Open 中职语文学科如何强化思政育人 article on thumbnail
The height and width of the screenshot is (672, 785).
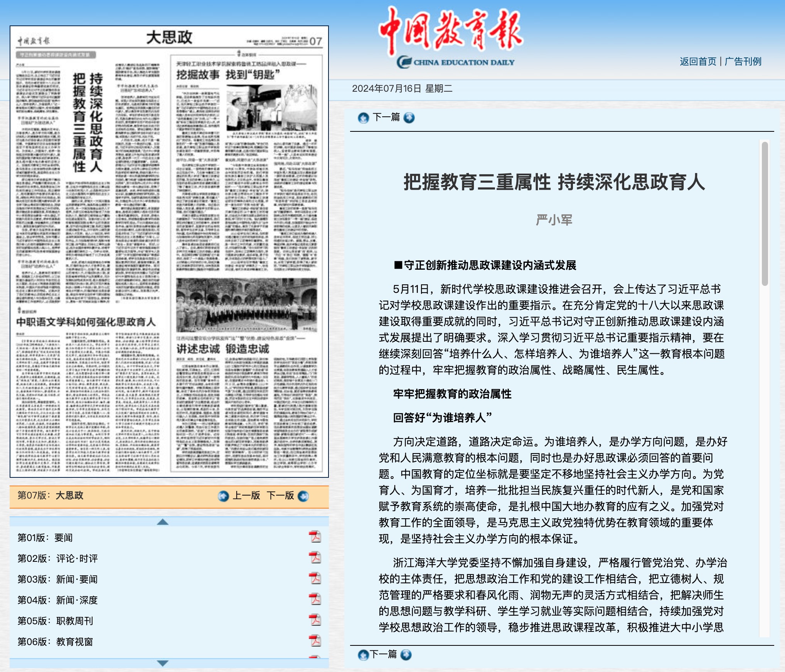[x=86, y=322]
